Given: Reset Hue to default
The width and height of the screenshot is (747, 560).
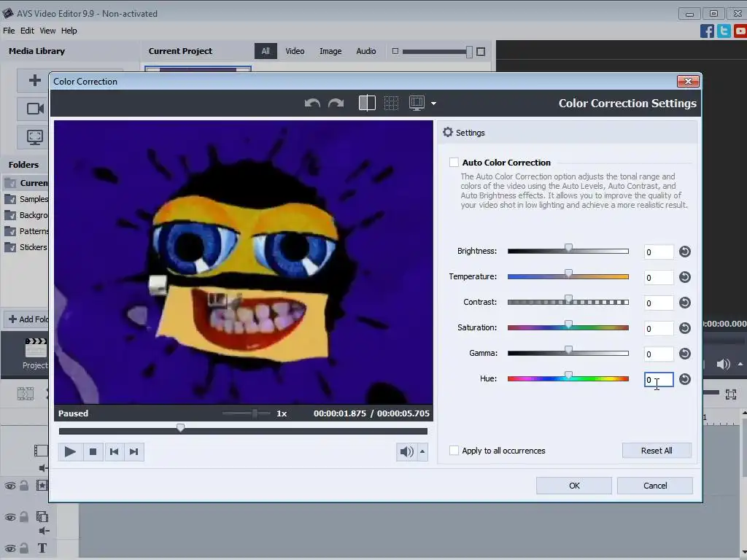Looking at the screenshot, I should point(684,379).
